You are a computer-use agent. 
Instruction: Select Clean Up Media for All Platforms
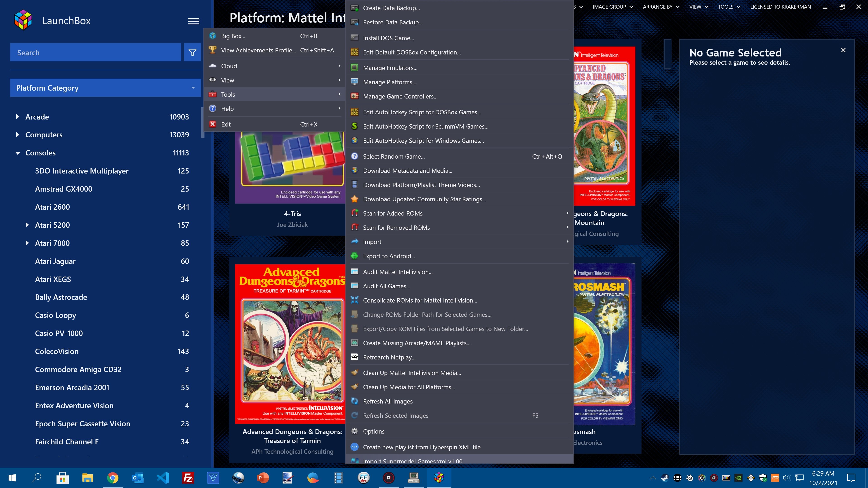pyautogui.click(x=460, y=387)
